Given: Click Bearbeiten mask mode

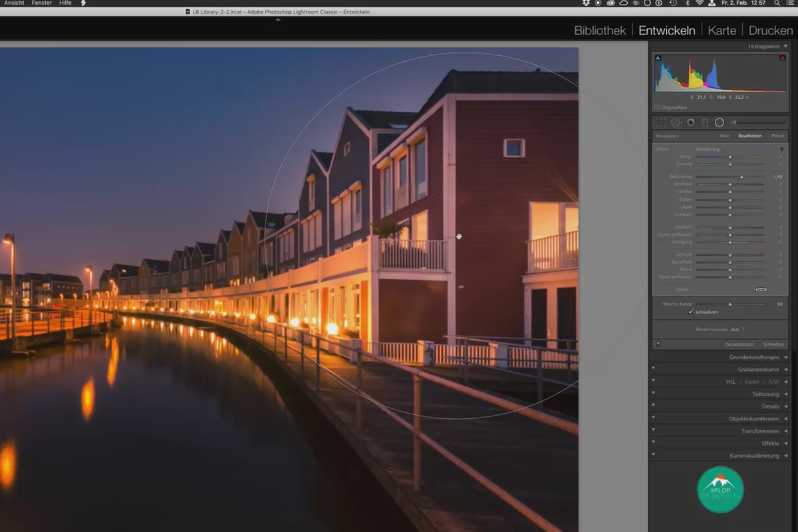Looking at the screenshot, I should pos(750,136).
